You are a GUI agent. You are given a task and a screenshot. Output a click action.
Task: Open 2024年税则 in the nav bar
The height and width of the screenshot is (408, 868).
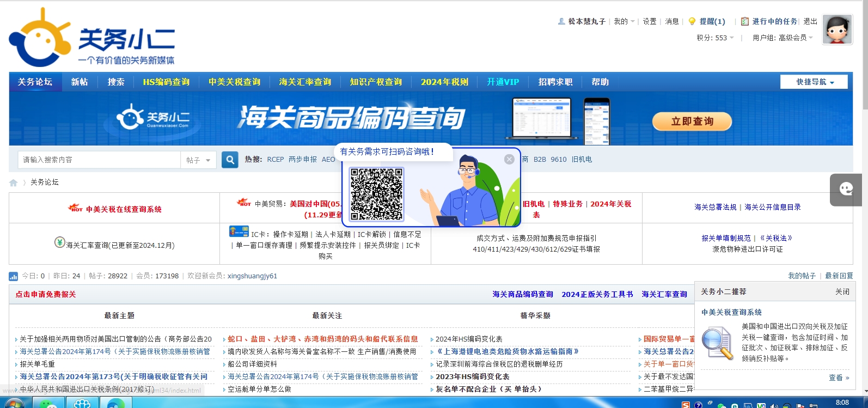point(444,82)
